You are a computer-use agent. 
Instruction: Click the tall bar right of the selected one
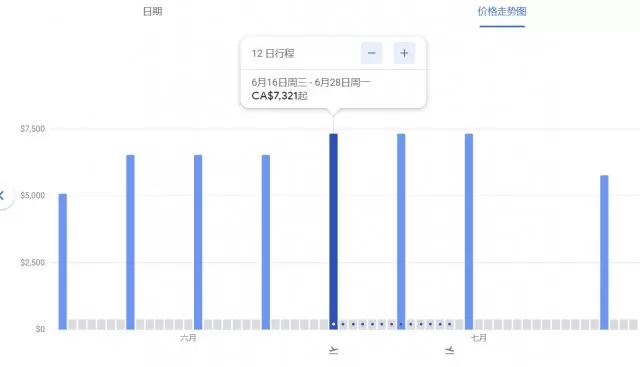coord(401,231)
